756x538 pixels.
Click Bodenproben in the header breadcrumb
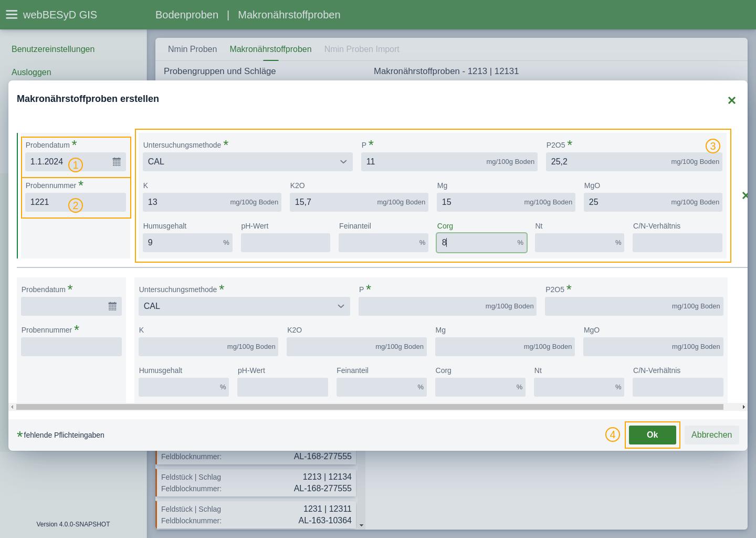[187, 15]
